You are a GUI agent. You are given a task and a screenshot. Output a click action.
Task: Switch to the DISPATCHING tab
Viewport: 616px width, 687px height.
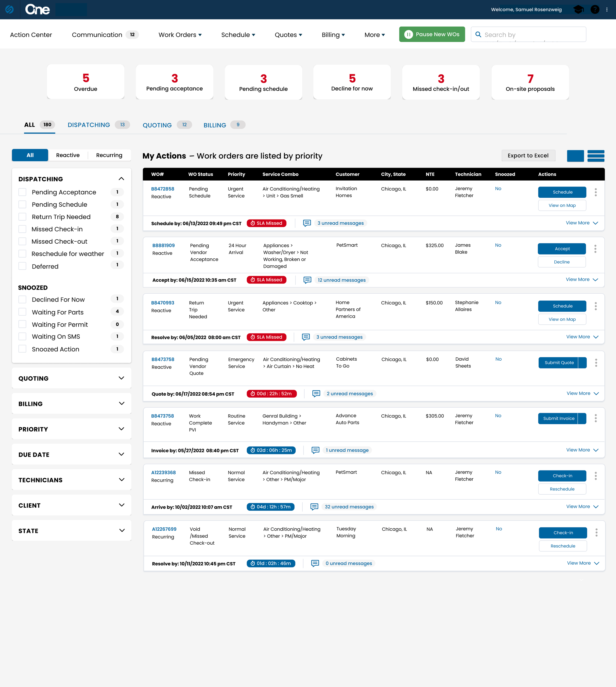pyautogui.click(x=99, y=125)
